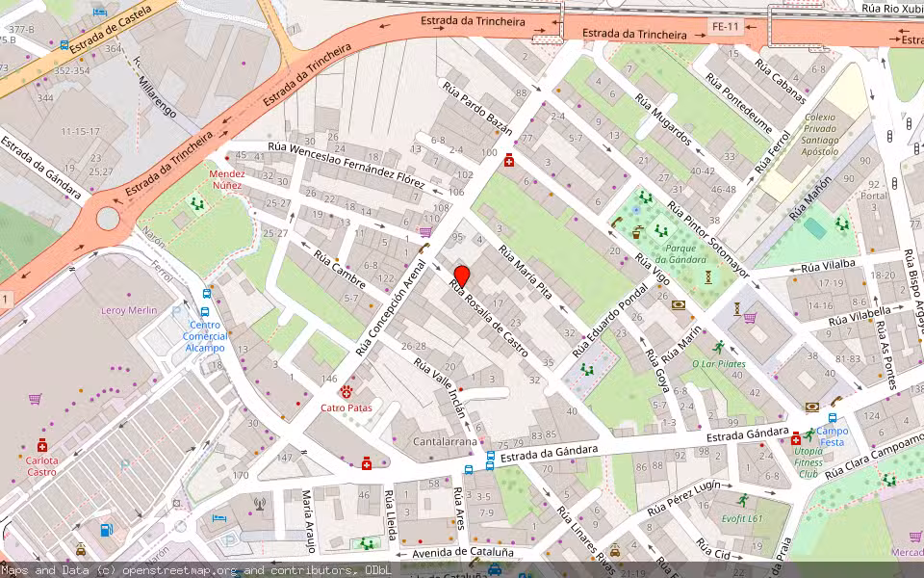924x578 pixels.
Task: Click the taxi icon below the fuel station
Action: pos(81,551)
